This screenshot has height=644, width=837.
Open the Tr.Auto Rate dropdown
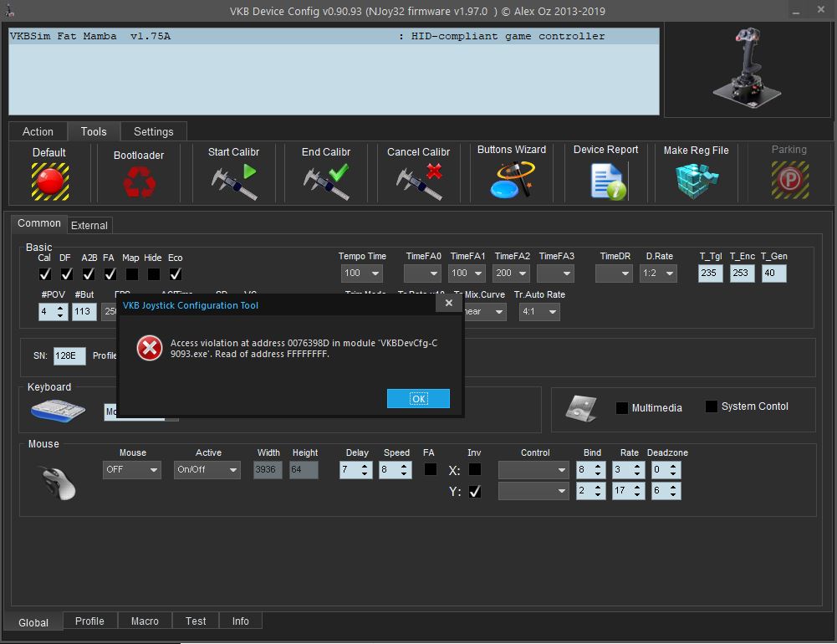pos(539,312)
